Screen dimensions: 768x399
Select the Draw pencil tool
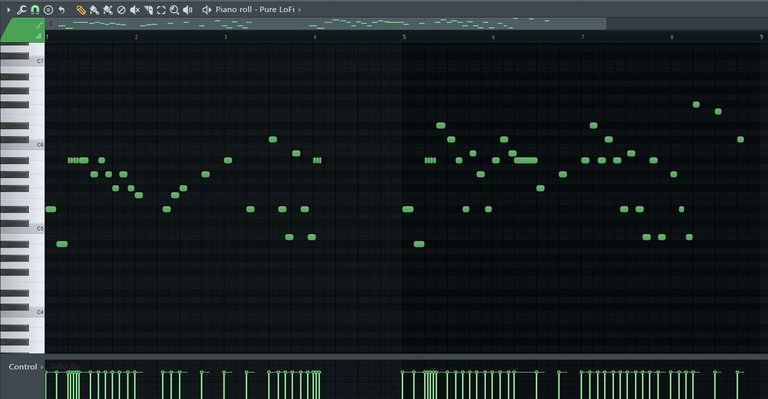[x=81, y=9]
